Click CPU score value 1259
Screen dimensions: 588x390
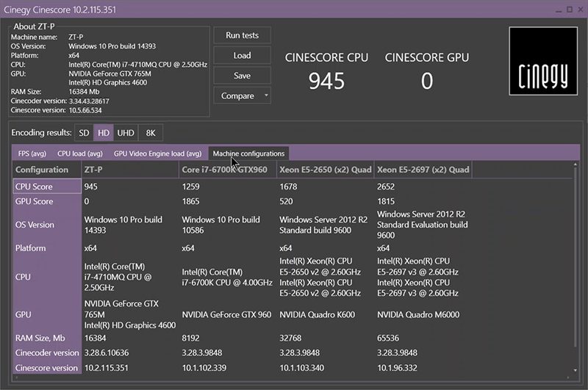[191, 187]
